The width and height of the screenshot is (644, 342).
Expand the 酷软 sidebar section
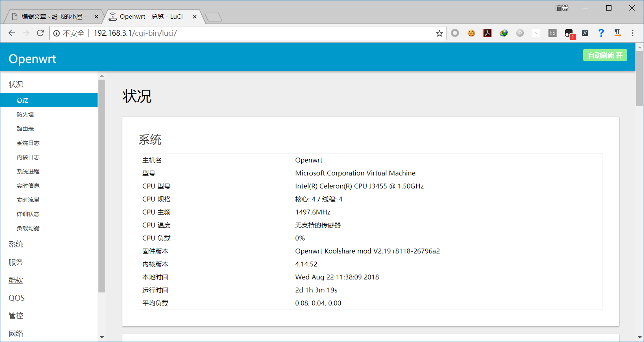(x=16, y=280)
